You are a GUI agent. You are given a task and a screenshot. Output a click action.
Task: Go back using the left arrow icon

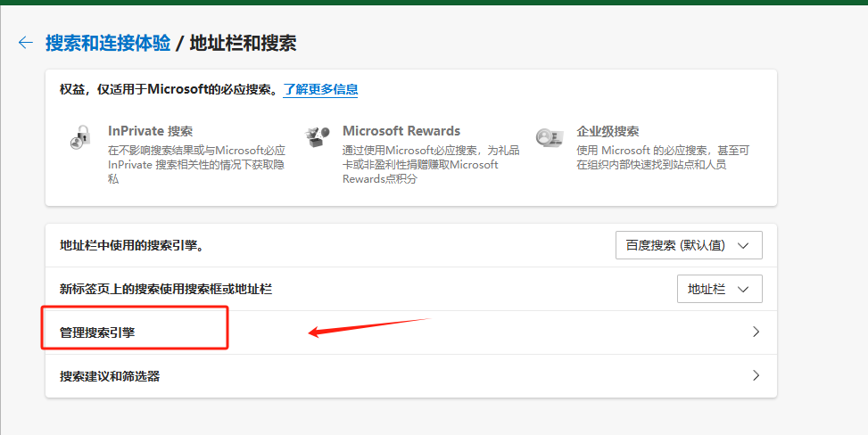[26, 43]
